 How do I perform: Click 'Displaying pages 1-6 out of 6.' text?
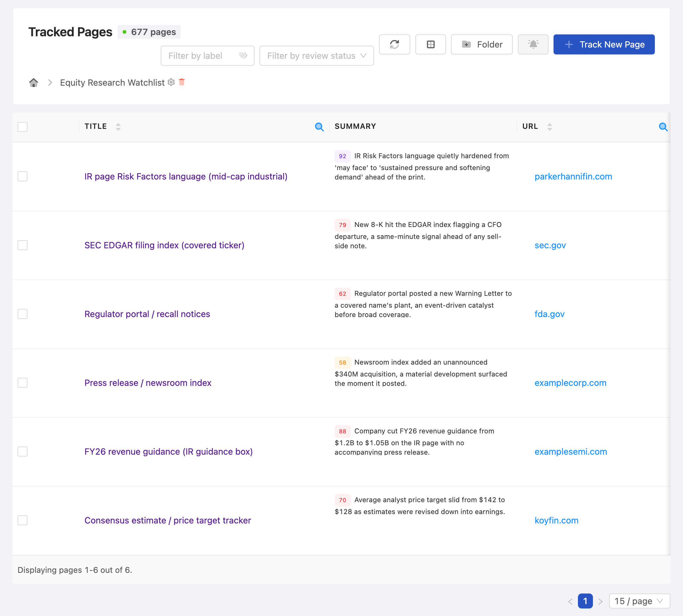tap(75, 570)
